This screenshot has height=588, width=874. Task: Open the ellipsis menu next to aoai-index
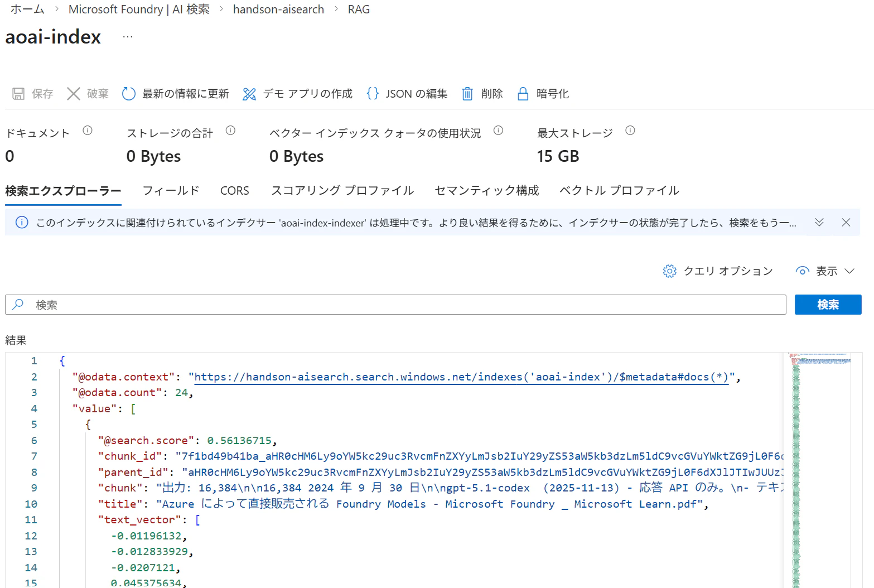128,37
